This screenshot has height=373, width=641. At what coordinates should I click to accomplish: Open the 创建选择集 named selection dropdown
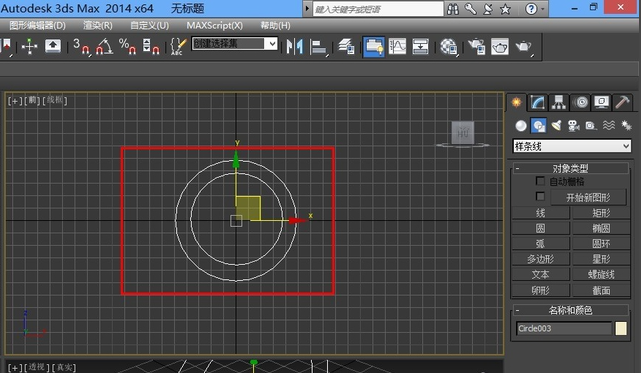235,44
